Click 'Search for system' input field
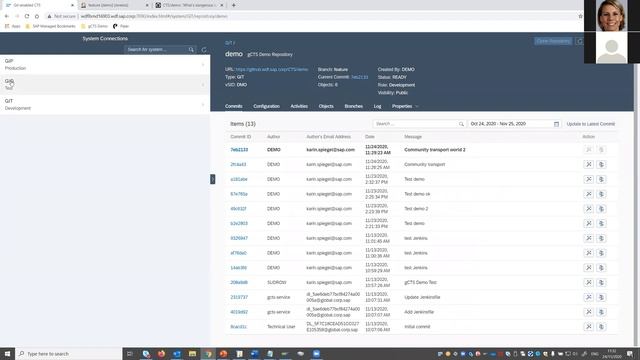Viewport: 640px width, 360px height. pos(156,50)
